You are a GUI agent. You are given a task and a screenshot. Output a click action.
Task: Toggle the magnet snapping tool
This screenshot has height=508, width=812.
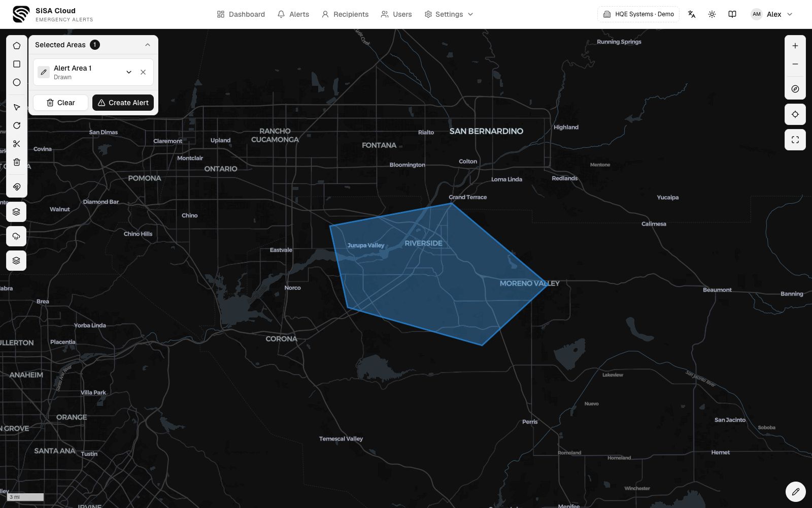[17, 187]
